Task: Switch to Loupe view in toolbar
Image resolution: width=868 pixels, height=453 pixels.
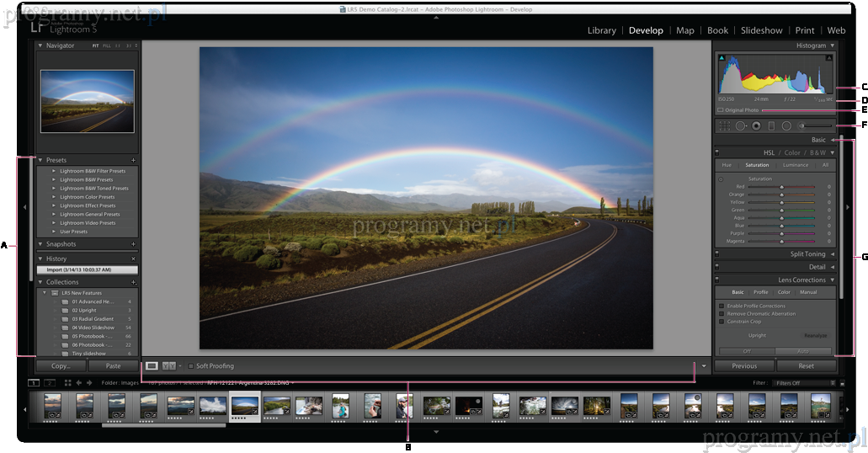Action: 152,366
